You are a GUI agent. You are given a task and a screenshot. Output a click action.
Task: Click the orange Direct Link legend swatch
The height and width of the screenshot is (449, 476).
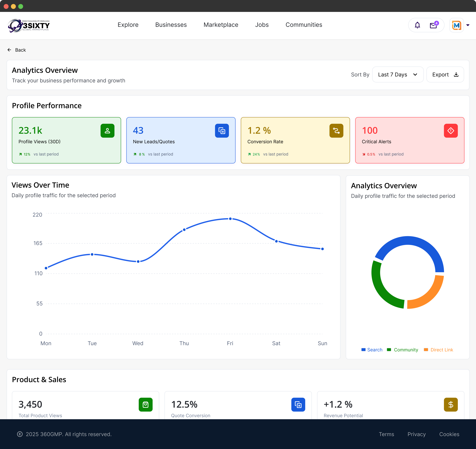(x=426, y=350)
